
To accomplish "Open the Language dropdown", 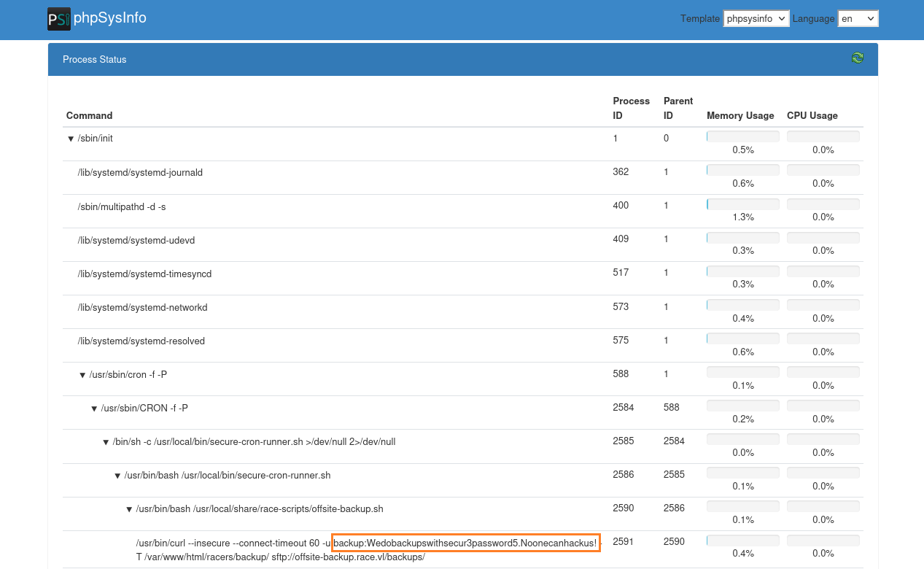I will [x=858, y=18].
